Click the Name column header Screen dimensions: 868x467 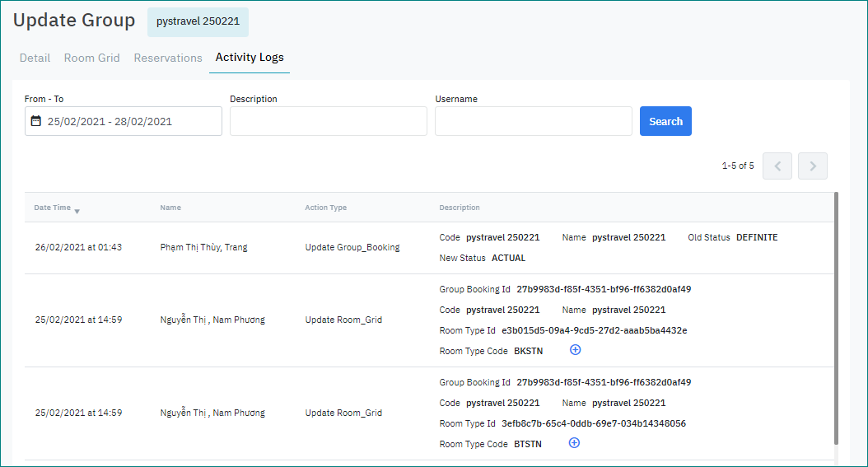170,208
